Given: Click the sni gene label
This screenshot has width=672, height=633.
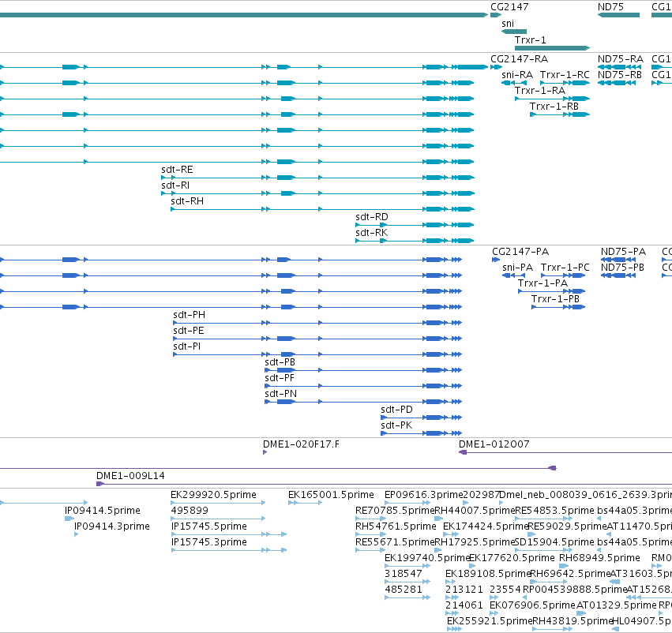Looking at the screenshot, I should coord(508,24).
